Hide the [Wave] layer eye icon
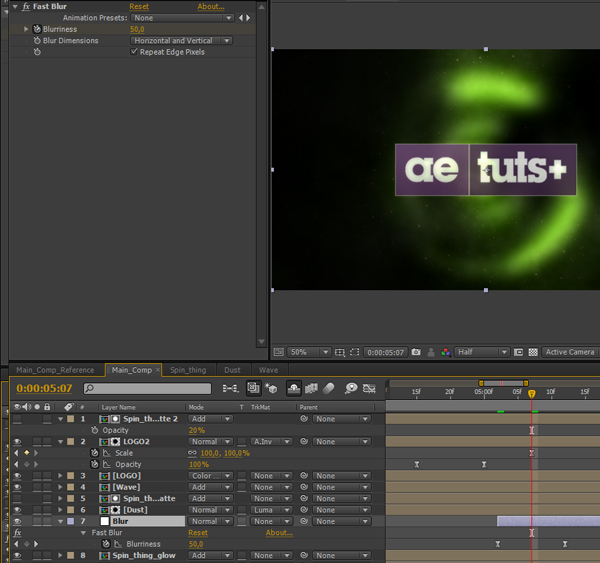Viewport: 600px width, 563px height. coord(17,487)
